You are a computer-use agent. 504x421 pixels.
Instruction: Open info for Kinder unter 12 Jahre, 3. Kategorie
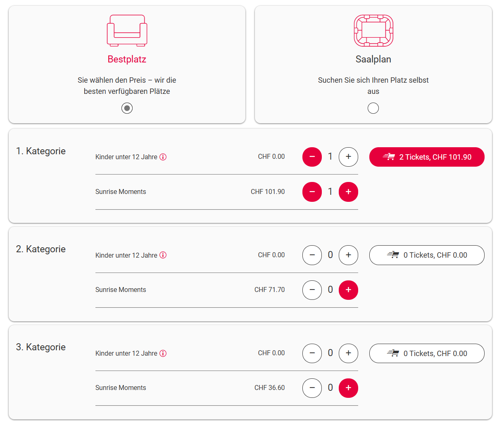[x=163, y=353]
